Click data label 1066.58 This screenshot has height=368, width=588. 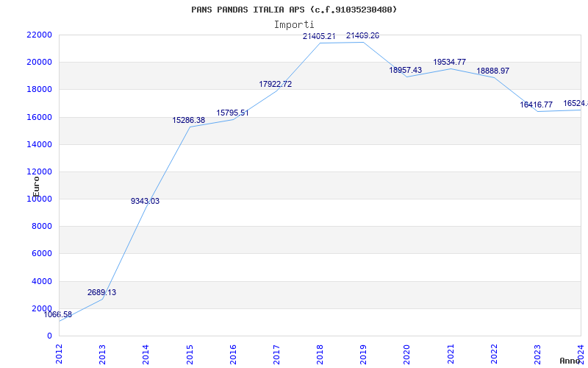pos(58,315)
